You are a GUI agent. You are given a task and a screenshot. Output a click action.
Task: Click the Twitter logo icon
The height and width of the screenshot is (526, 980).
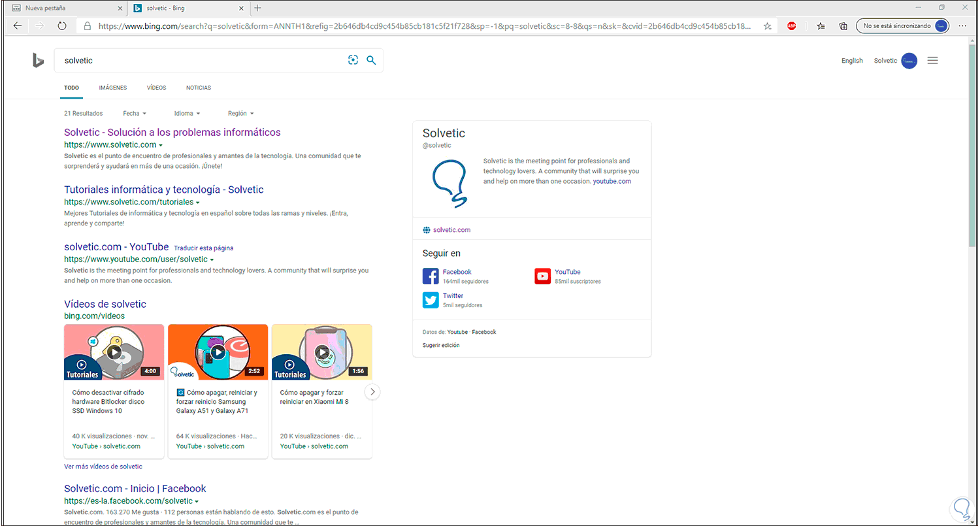[x=431, y=300]
